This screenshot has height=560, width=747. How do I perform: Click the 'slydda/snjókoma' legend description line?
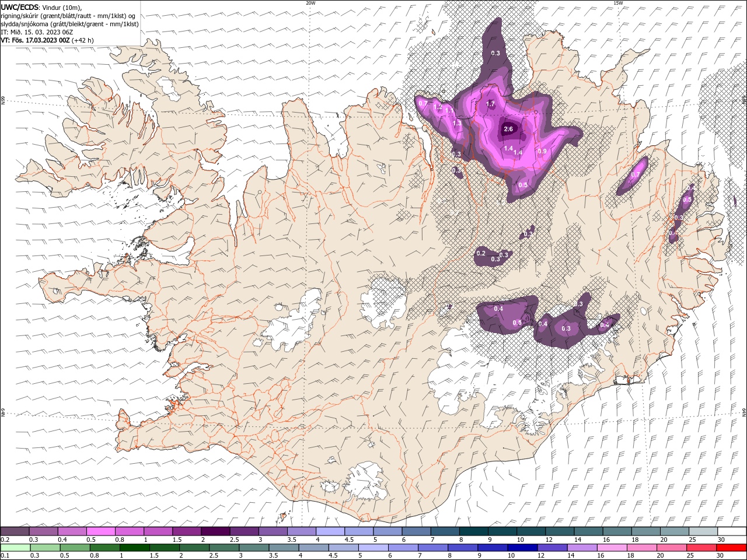[x=69, y=24]
